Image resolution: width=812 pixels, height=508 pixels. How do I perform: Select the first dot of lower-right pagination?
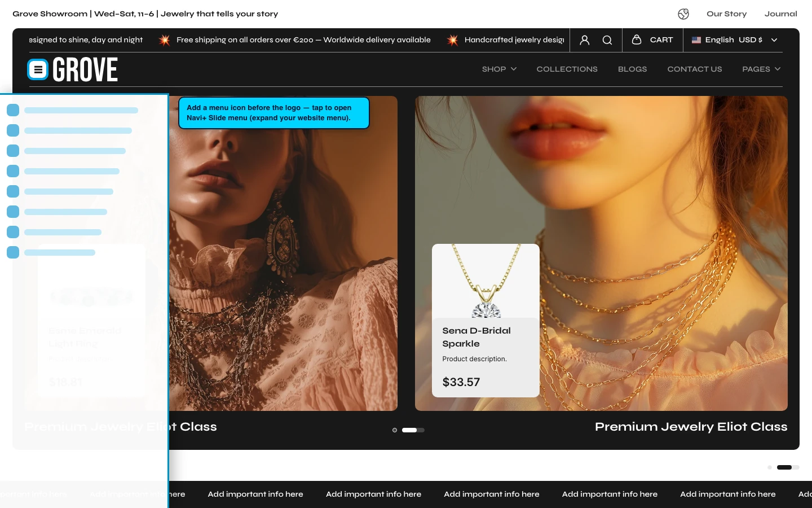tap(770, 467)
